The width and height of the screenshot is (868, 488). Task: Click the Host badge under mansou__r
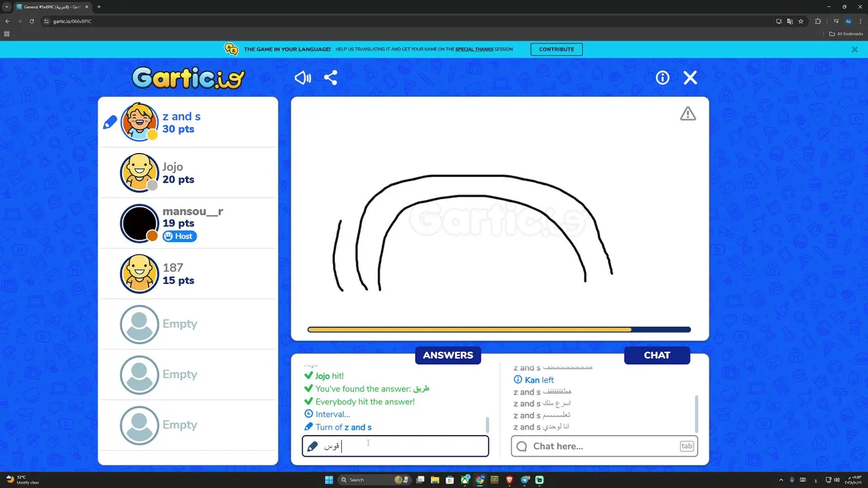pos(180,237)
